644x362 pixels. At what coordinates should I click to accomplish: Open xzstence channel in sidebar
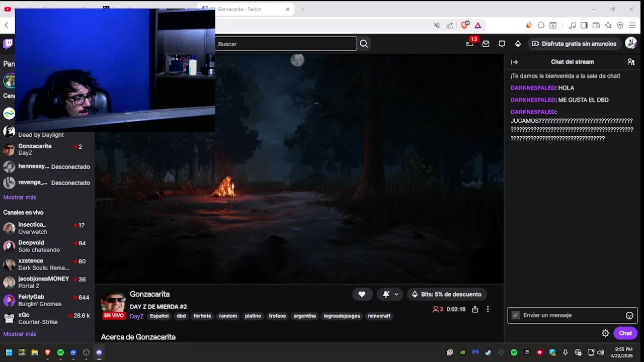[x=46, y=264]
